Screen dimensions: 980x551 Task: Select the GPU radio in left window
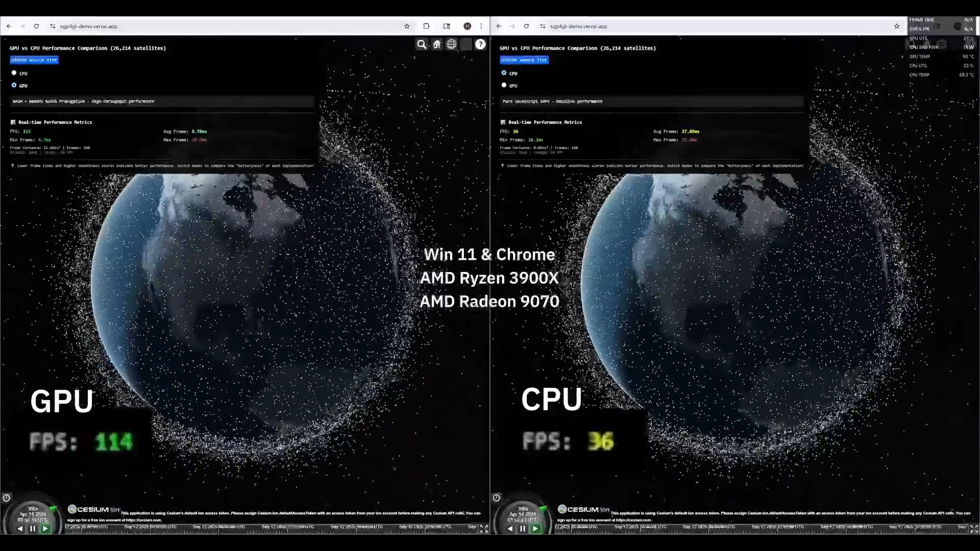14,85
